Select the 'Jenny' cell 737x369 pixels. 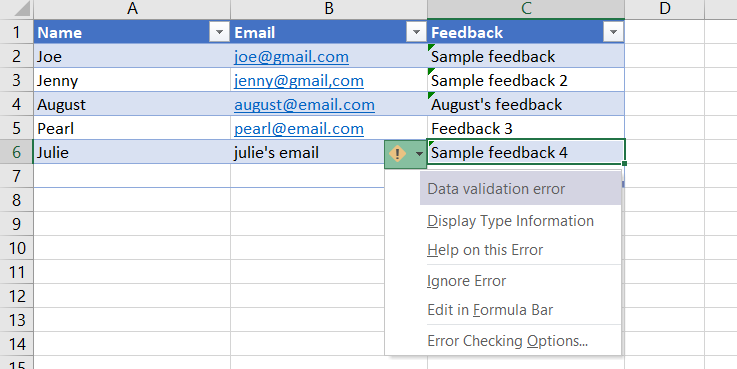[x=132, y=80]
